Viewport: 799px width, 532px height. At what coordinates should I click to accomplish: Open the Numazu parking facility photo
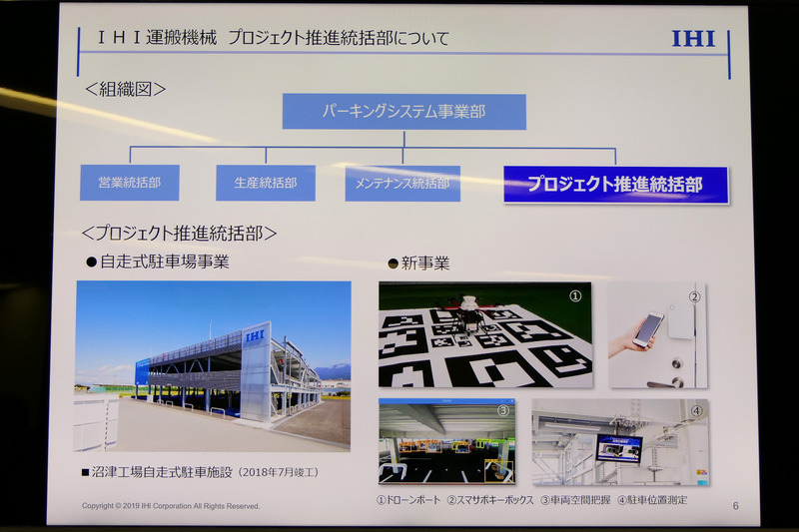213,365
